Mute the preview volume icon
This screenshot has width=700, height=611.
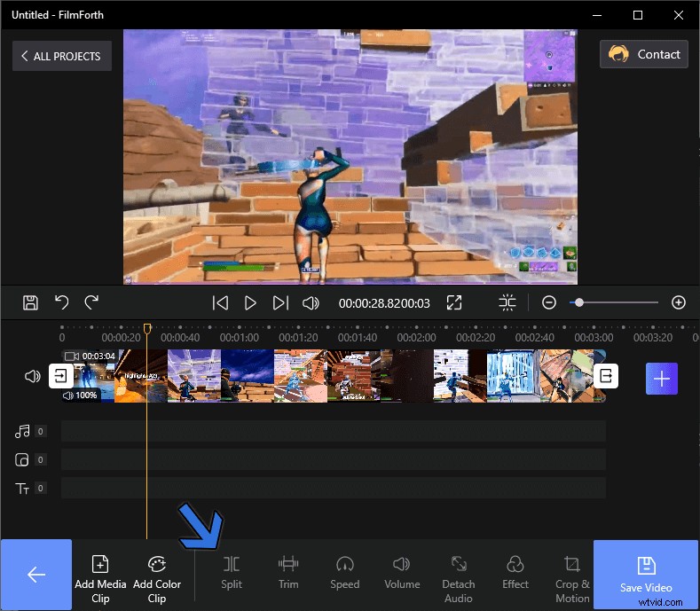pyautogui.click(x=311, y=303)
